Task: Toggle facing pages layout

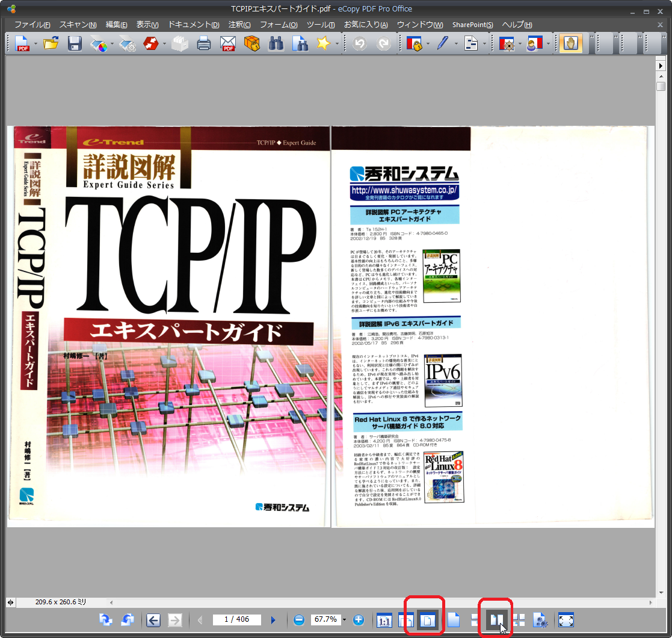Action: click(x=497, y=620)
